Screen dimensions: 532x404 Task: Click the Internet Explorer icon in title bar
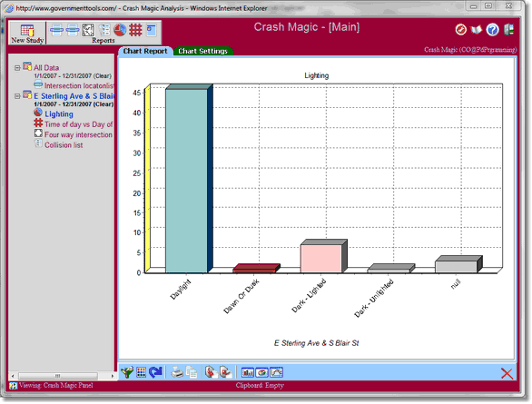coord(9,8)
